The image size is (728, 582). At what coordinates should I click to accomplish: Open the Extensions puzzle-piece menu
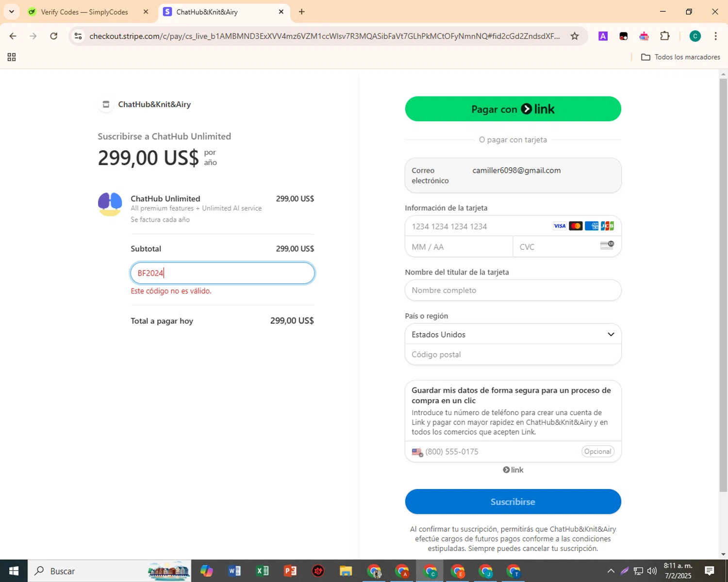point(665,36)
